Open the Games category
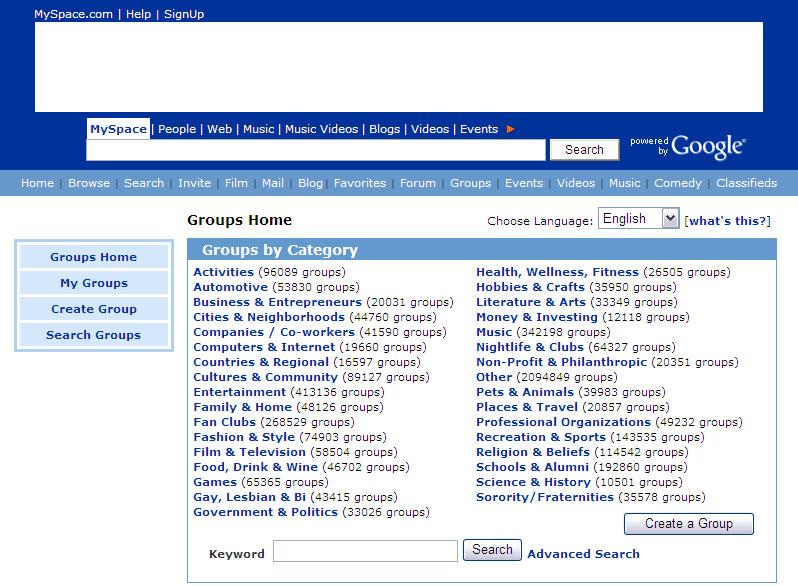The height and width of the screenshot is (586, 798). (215, 482)
